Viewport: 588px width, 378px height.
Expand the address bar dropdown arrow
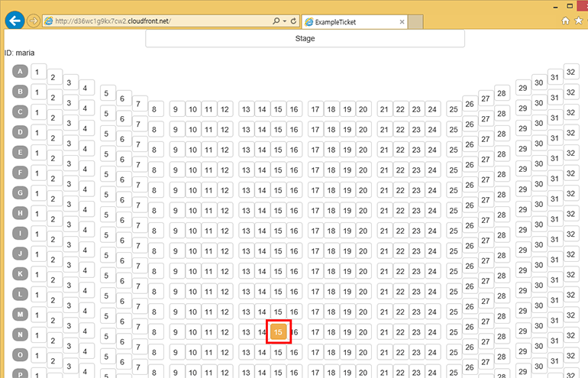285,21
